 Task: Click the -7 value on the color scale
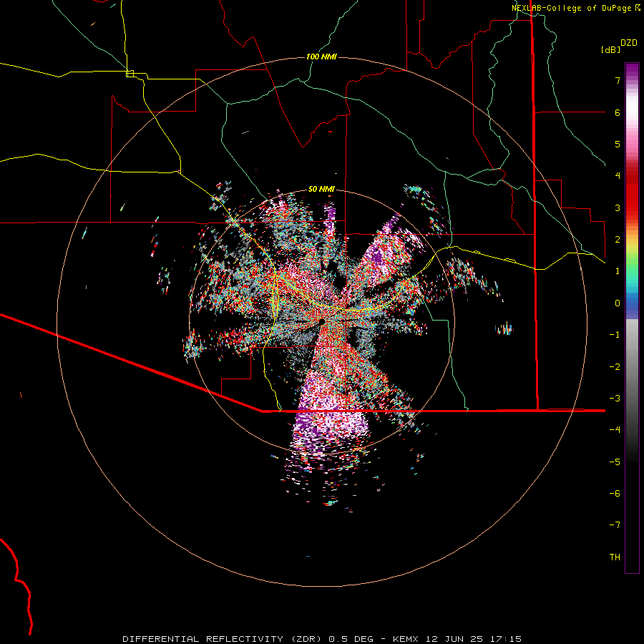(x=615, y=525)
